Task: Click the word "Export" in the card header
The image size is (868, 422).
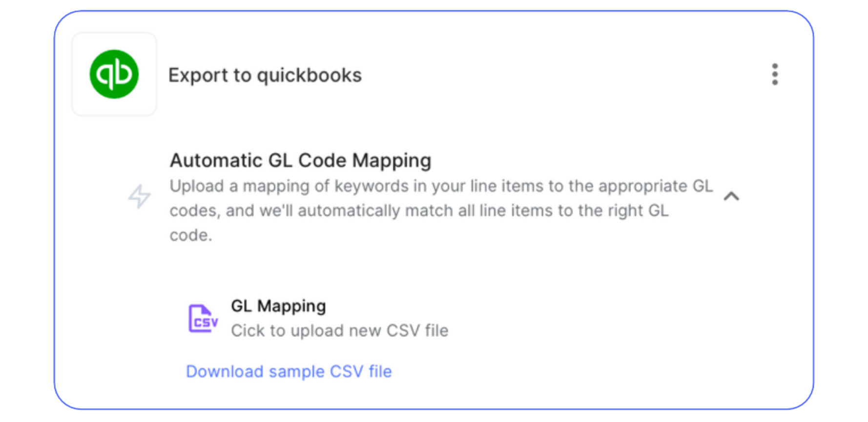Action: 198,75
